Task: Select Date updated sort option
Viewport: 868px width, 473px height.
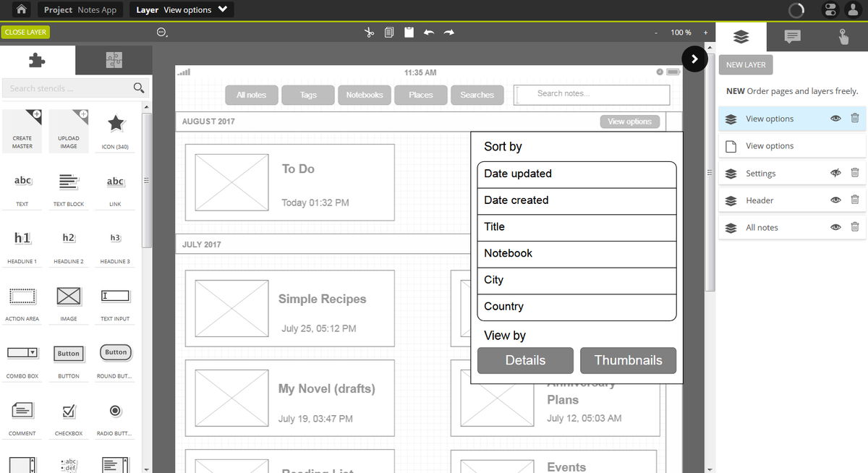Action: pos(576,174)
